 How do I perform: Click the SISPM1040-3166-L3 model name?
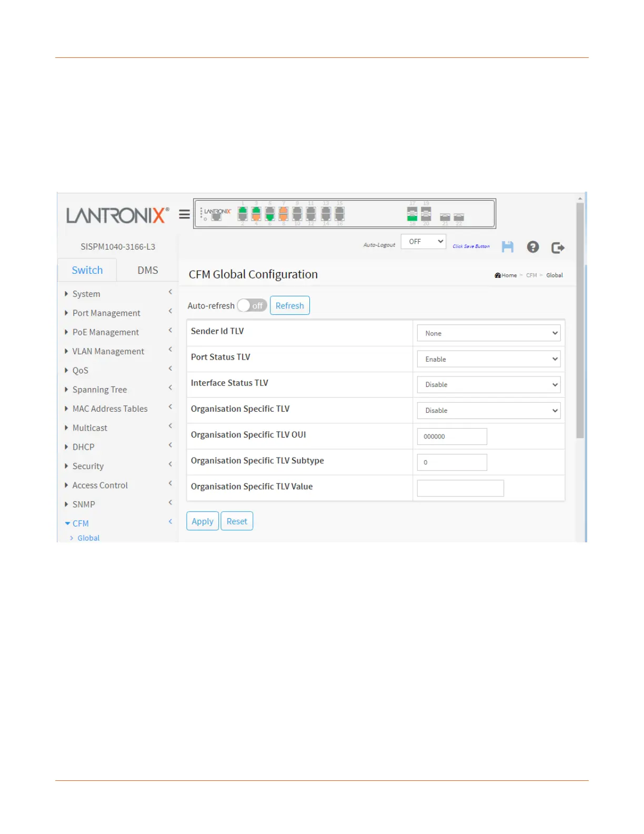point(118,246)
